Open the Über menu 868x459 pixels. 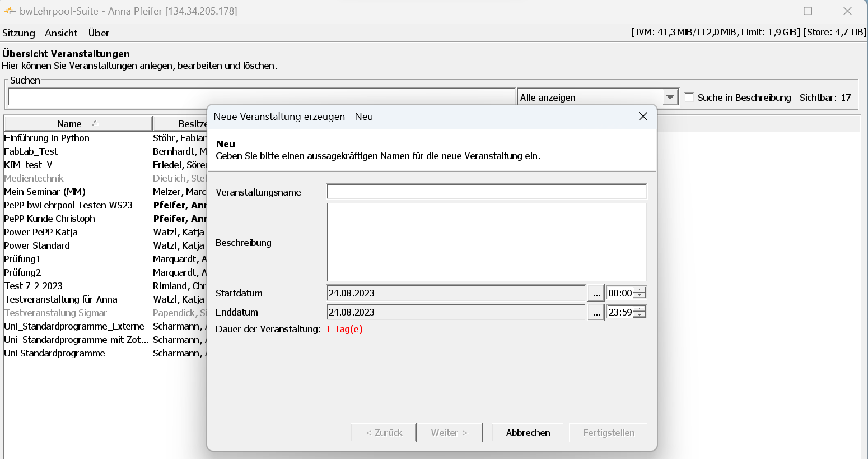click(99, 33)
